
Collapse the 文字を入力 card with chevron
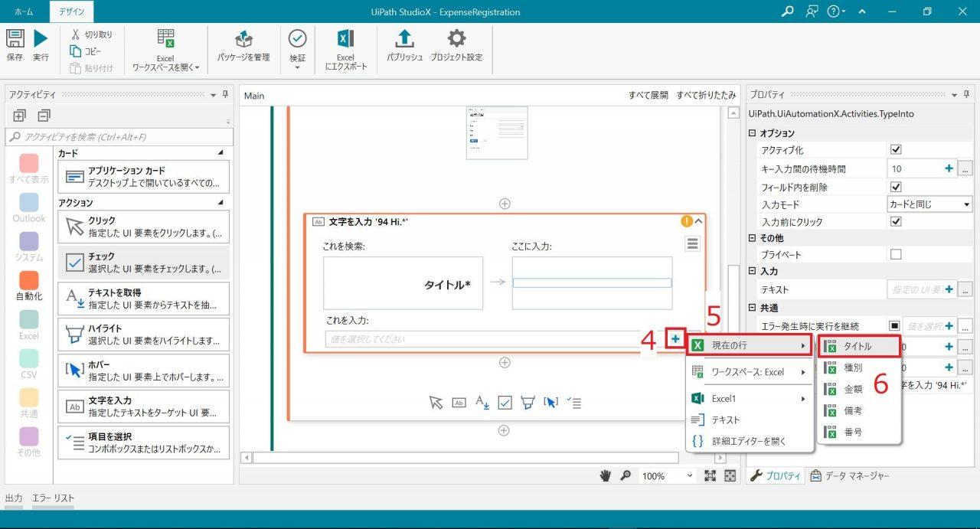point(698,221)
